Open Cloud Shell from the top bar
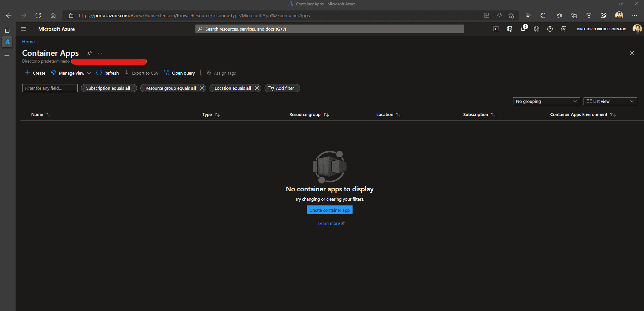The image size is (644, 311). (496, 29)
